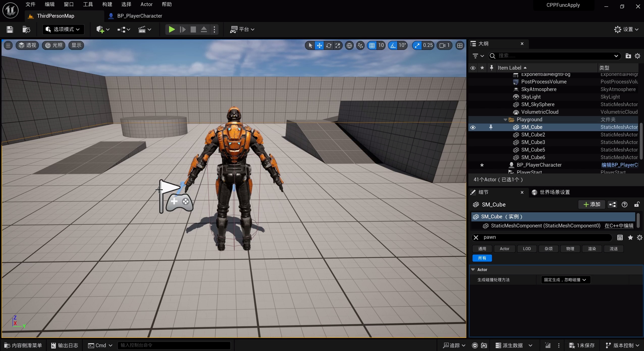Toggle rotation angle snapping

tap(393, 45)
